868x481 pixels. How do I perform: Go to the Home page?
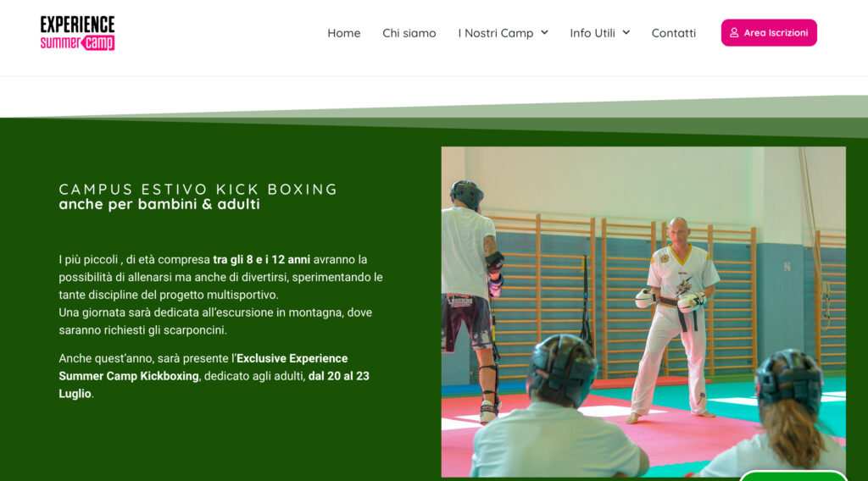coord(344,33)
